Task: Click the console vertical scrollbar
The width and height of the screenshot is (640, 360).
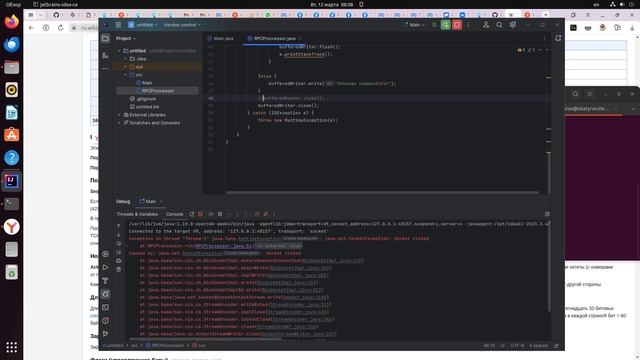Action: point(549,266)
